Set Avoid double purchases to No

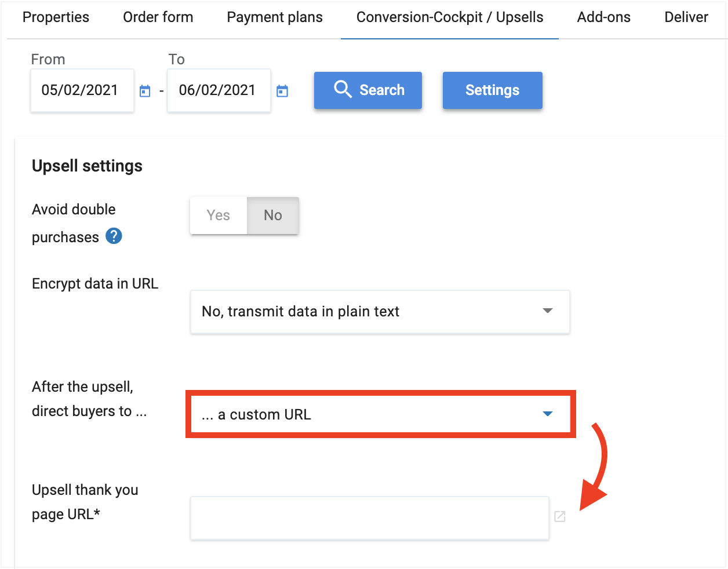(273, 216)
